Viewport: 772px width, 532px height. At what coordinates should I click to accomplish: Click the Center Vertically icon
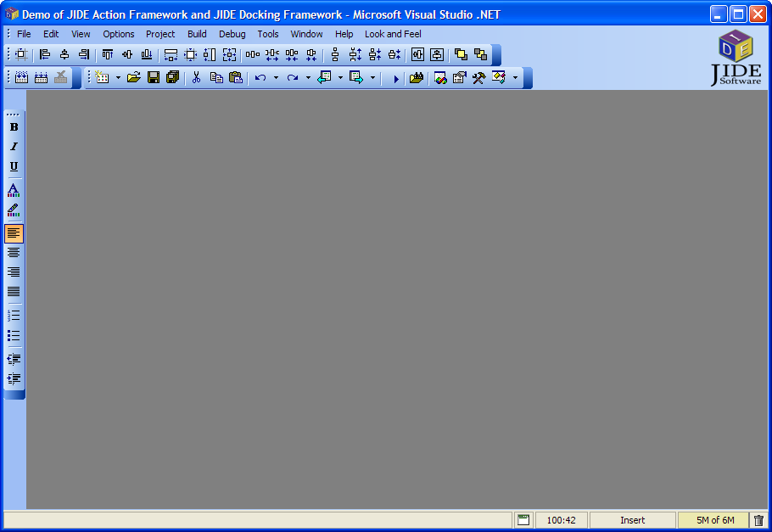pos(437,54)
